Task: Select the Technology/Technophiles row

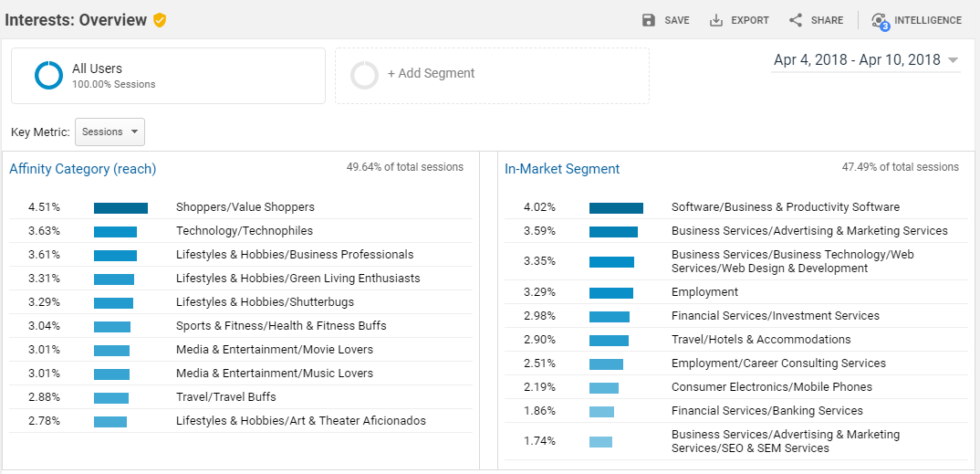Action: point(244,231)
